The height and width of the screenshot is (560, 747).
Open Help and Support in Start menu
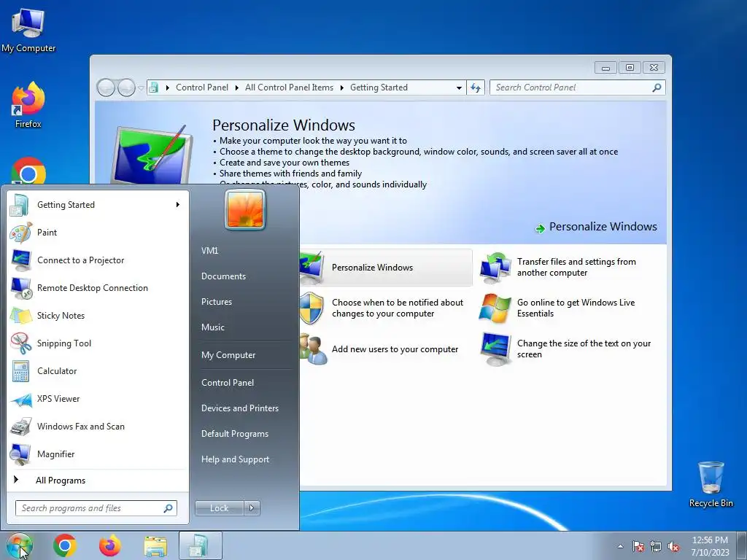tap(235, 459)
